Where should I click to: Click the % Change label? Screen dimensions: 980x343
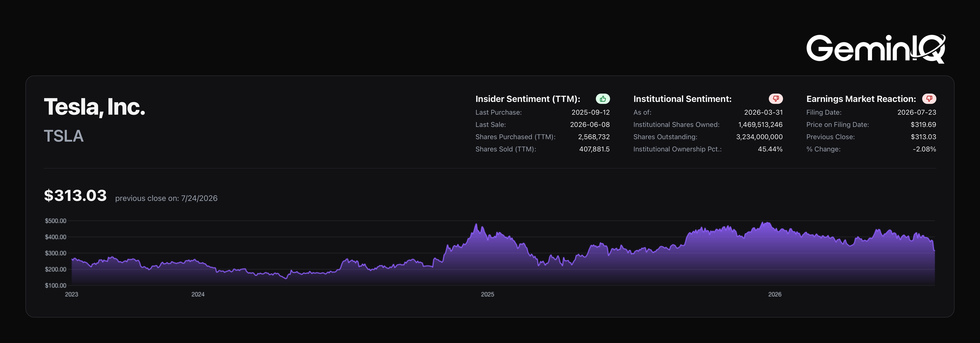coord(824,149)
